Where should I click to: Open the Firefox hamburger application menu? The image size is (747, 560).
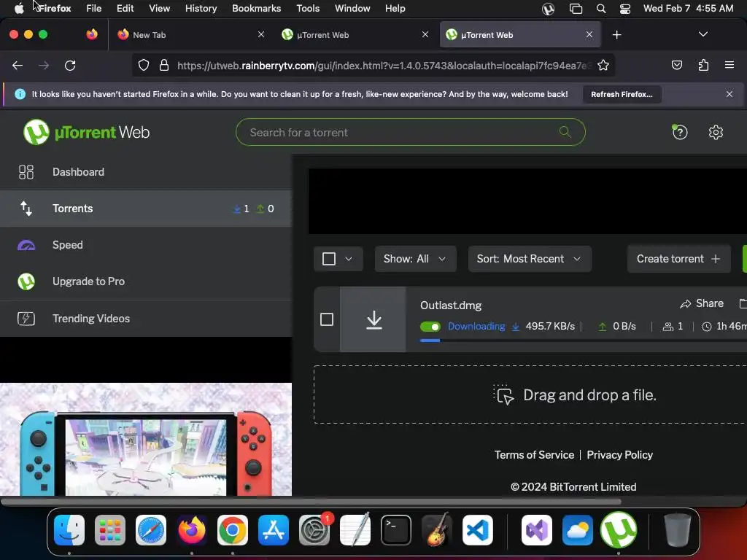click(729, 65)
